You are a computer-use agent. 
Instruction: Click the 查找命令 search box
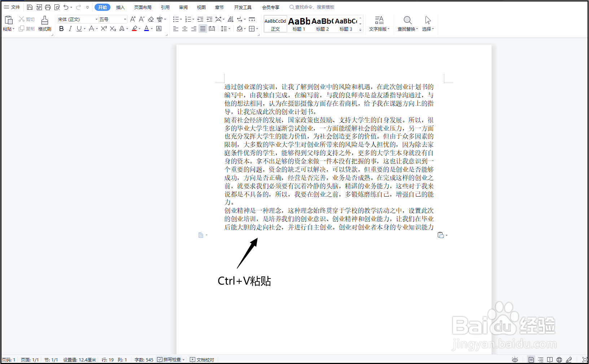pyautogui.click(x=311, y=7)
